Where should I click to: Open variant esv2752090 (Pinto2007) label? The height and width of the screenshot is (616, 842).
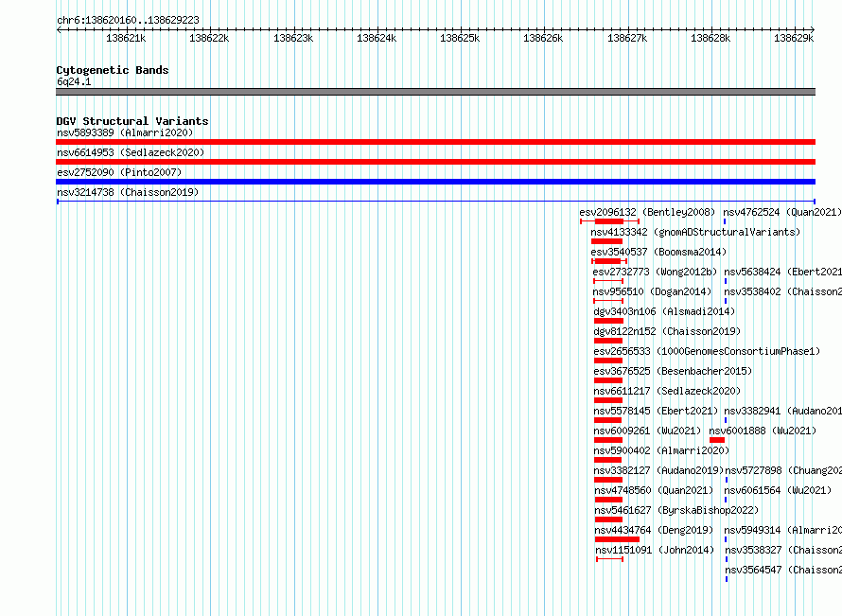point(119,172)
